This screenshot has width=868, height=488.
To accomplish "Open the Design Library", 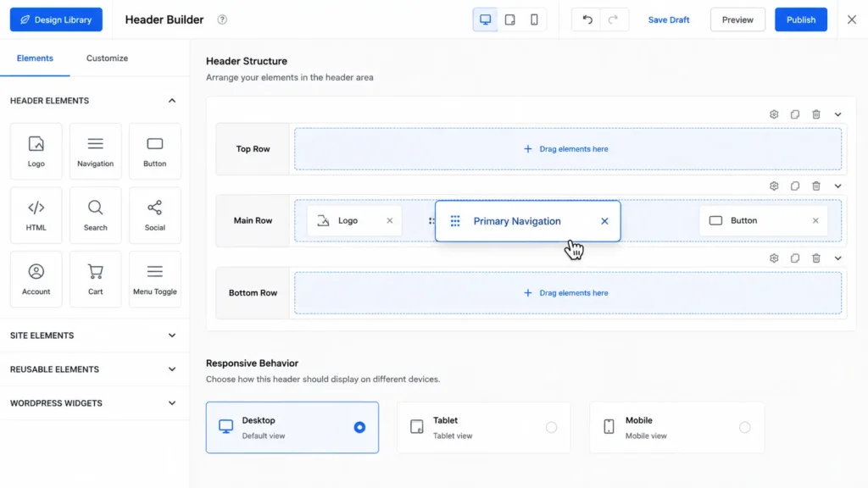I will [x=56, y=19].
